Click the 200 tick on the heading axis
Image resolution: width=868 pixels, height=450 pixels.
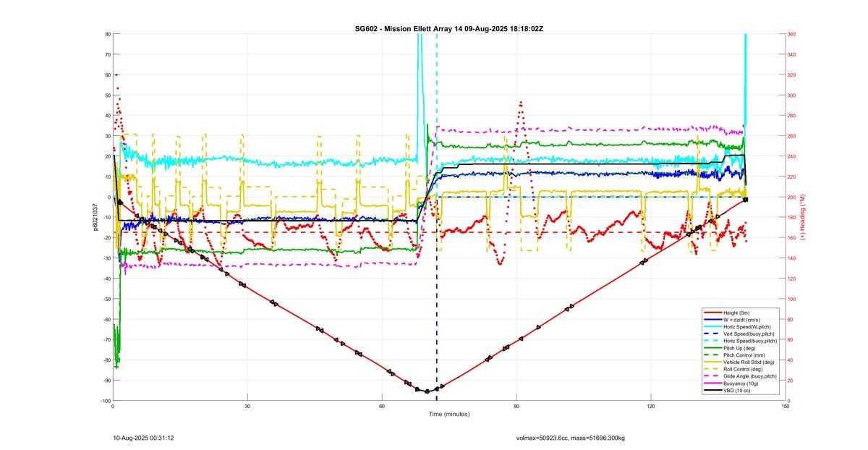(x=792, y=197)
